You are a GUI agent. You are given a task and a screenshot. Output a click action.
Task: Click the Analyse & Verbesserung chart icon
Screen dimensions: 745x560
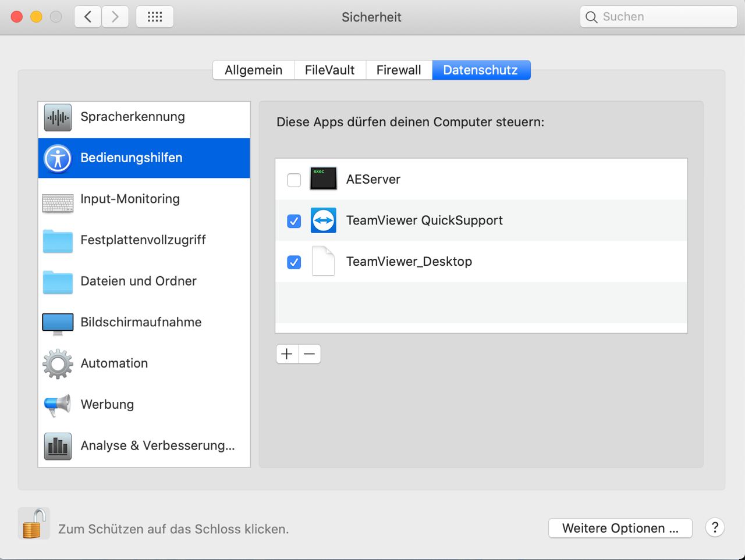[58, 446]
